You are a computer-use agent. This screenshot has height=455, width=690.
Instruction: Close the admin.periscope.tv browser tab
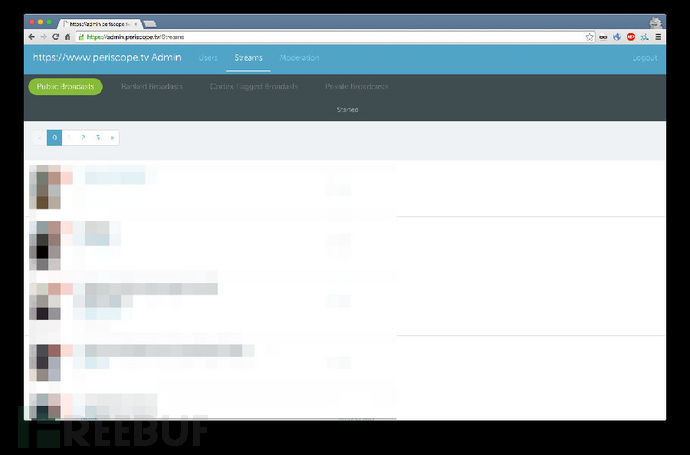(x=136, y=24)
